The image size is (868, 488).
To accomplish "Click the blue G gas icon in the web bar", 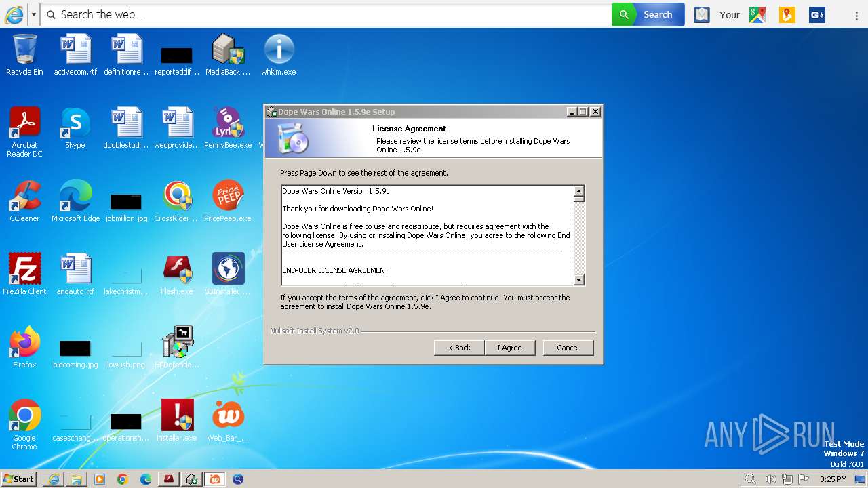I will click(x=817, y=14).
